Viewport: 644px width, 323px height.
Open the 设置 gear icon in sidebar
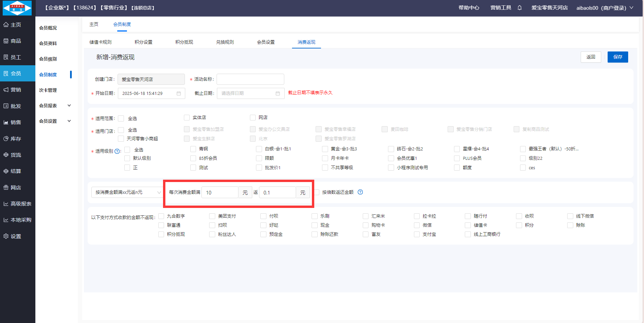[6, 236]
